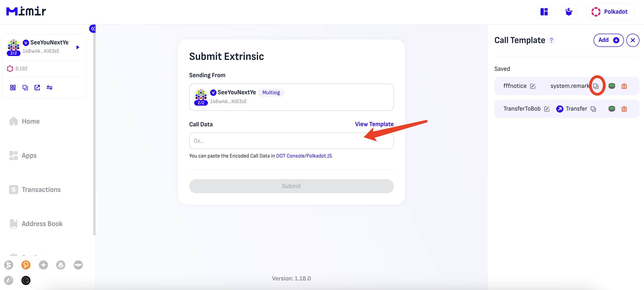Delete the TransferToBob template
This screenshot has width=644, height=290.
624,109
